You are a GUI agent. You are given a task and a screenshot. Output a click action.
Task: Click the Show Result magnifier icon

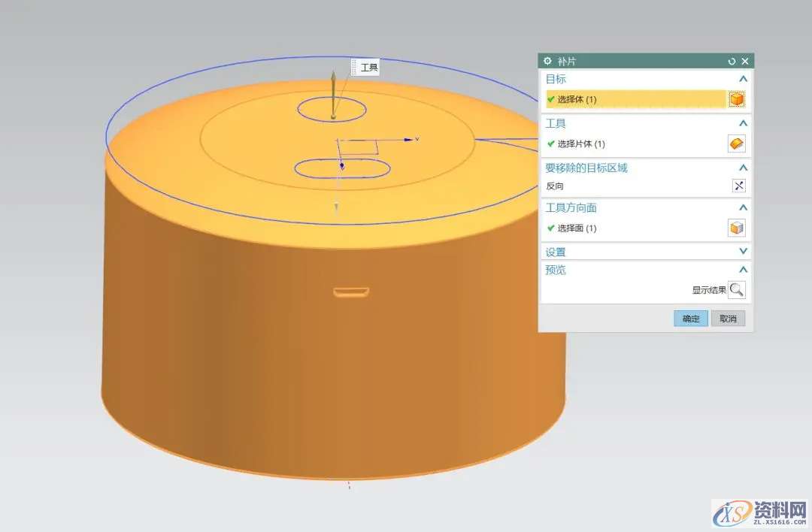[737, 289]
